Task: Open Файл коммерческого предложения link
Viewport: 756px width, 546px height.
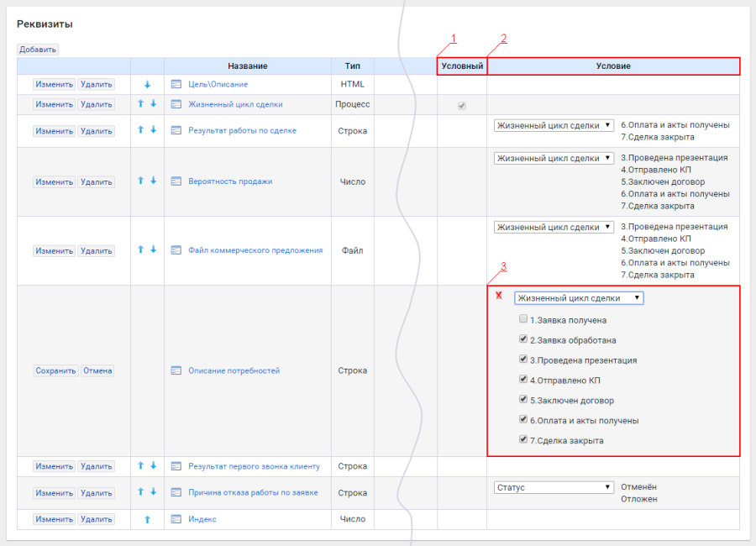Action: pos(255,249)
